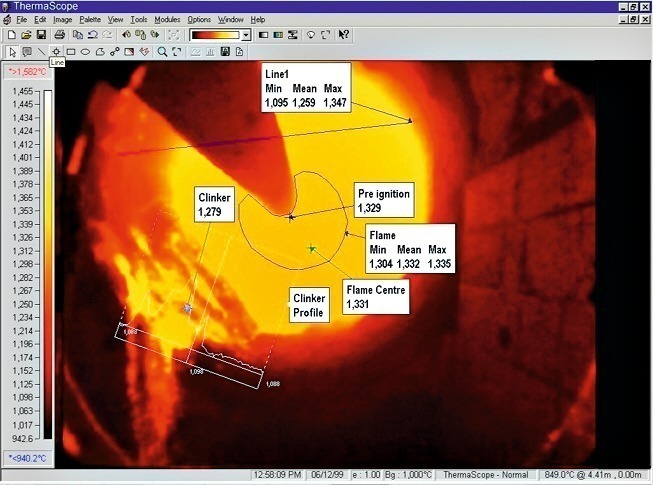The height and width of the screenshot is (485, 653).
Task: Click the Print icon in the toolbar
Action: 60,35
